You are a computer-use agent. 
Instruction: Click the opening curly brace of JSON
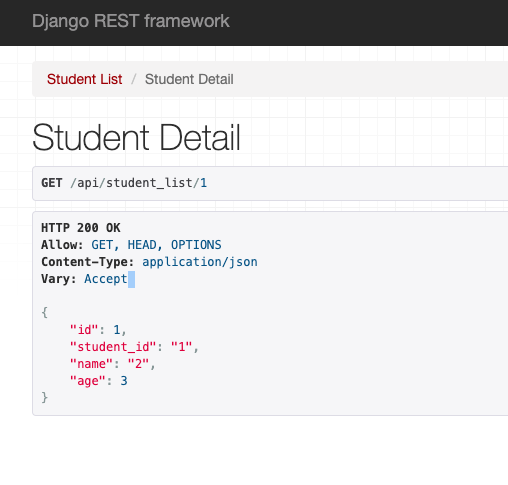tap(45, 313)
